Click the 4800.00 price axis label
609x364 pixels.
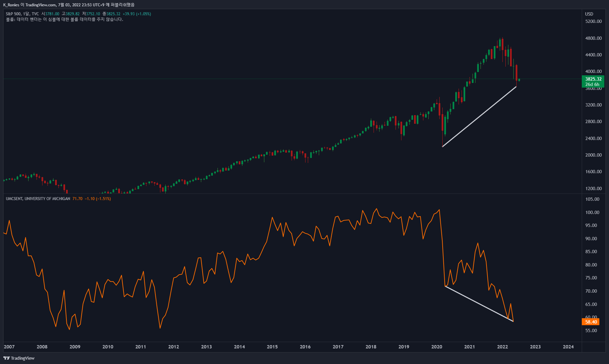pos(593,38)
